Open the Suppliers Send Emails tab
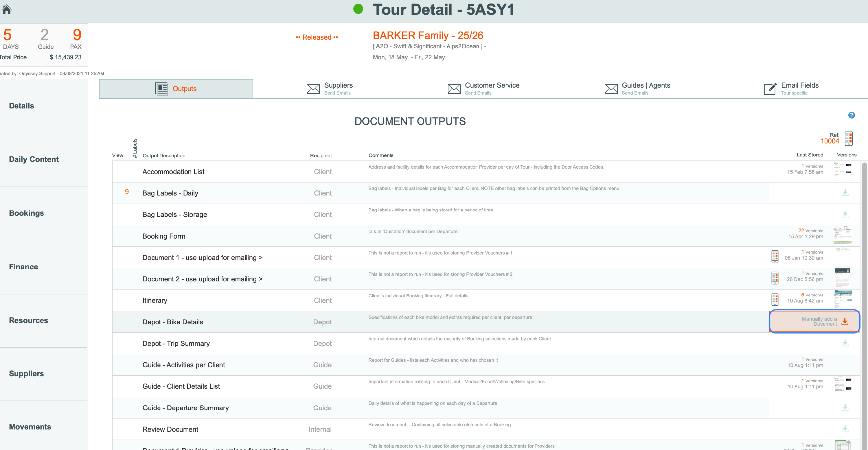Screen dimensions: 868x450 330,89
